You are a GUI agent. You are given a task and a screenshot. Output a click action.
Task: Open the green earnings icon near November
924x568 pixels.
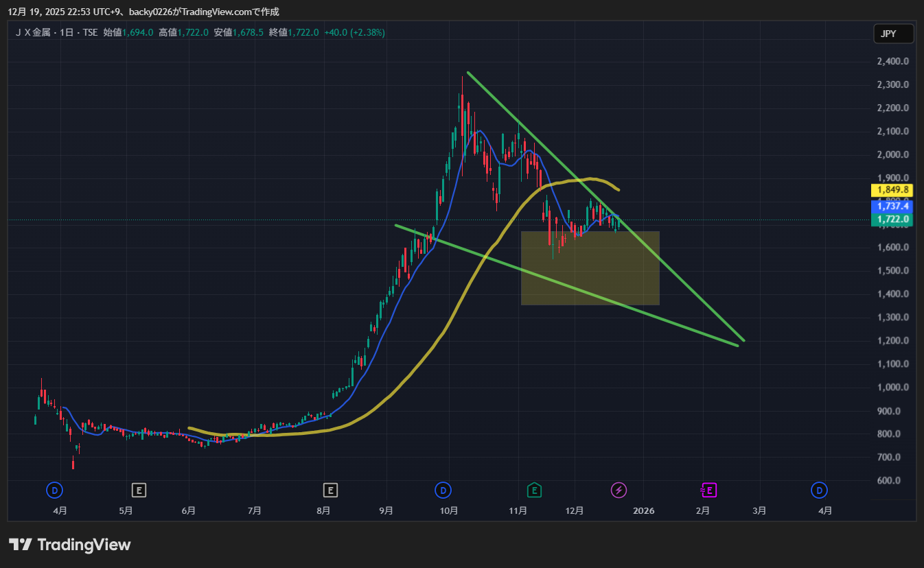533,490
